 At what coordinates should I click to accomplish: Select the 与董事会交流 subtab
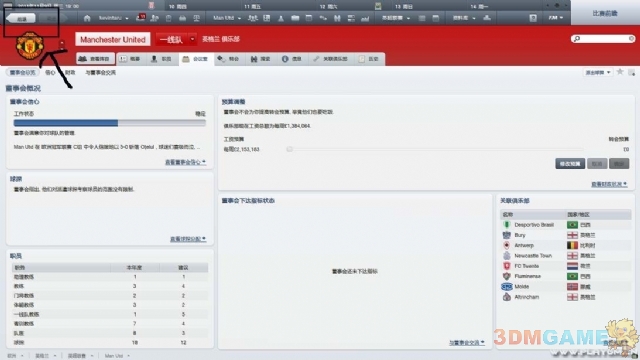[x=100, y=73]
